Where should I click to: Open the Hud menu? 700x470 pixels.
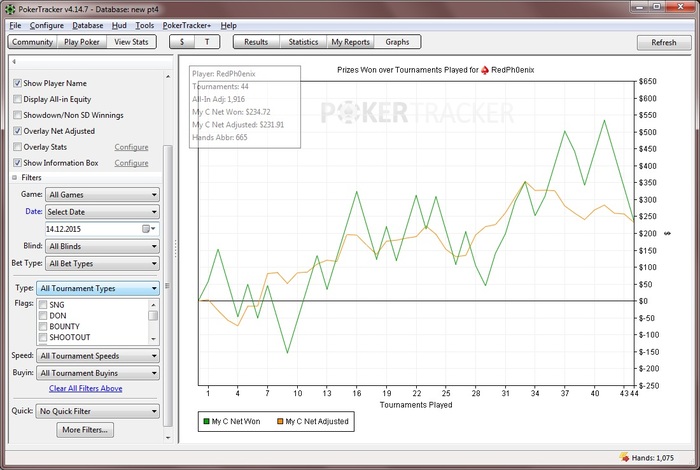pyautogui.click(x=119, y=25)
